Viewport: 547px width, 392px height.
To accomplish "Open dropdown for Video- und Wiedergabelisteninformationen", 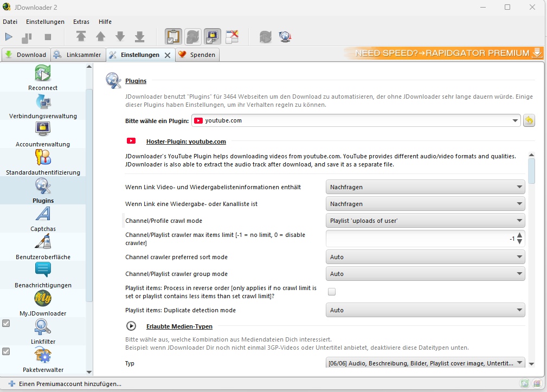I will pos(425,187).
